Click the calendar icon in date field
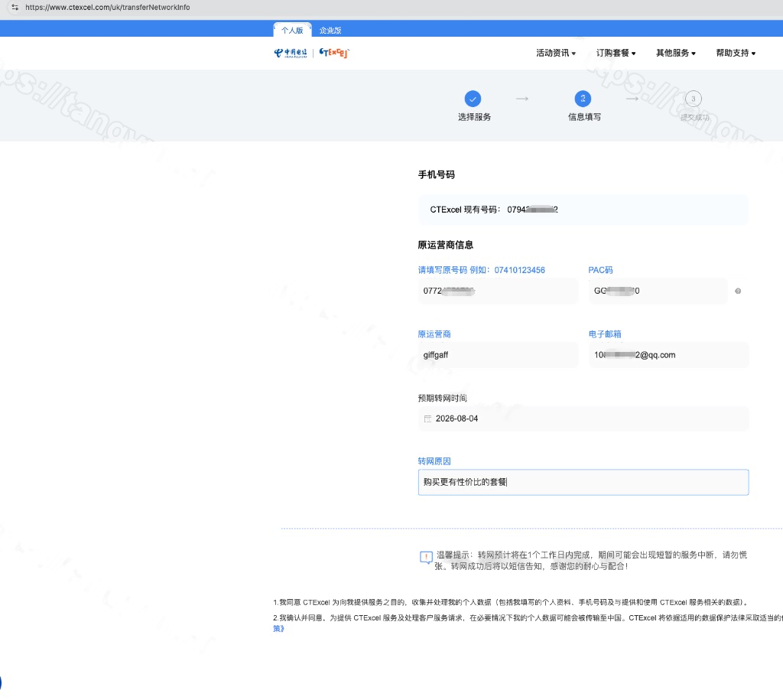Viewport: 783px width, 700px height. pyautogui.click(x=428, y=418)
